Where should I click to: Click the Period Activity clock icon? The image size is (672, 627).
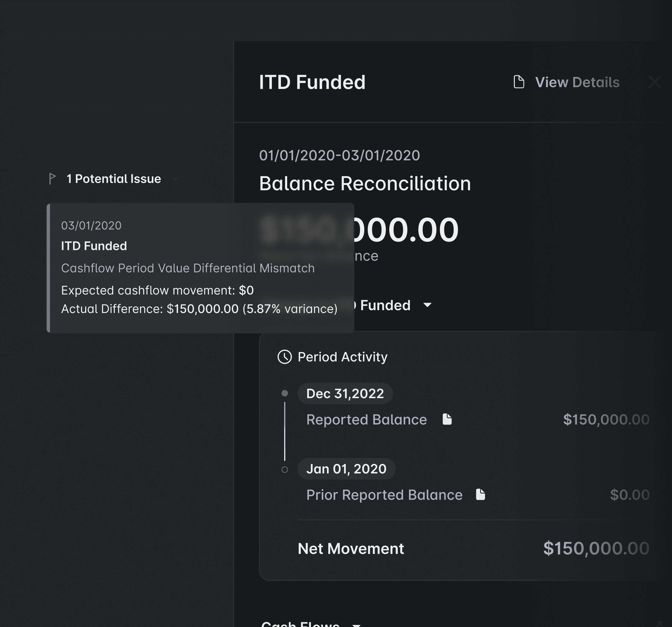[x=285, y=357]
